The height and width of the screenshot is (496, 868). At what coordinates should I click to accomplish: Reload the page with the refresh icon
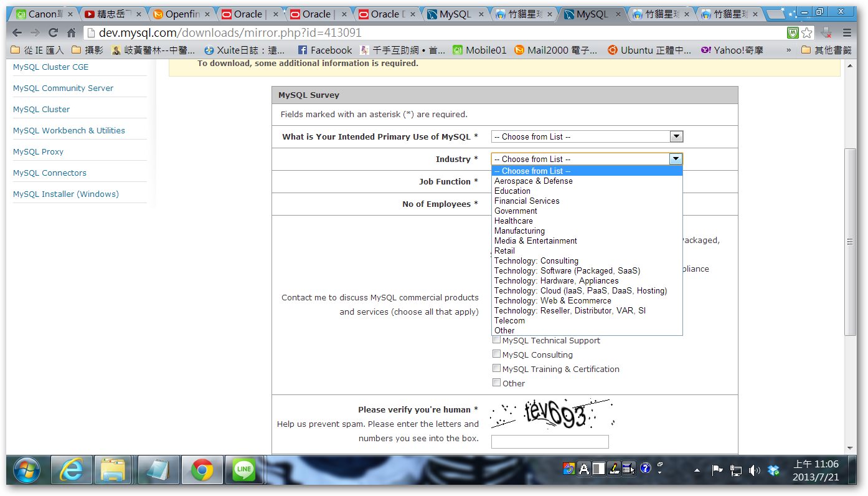[54, 33]
